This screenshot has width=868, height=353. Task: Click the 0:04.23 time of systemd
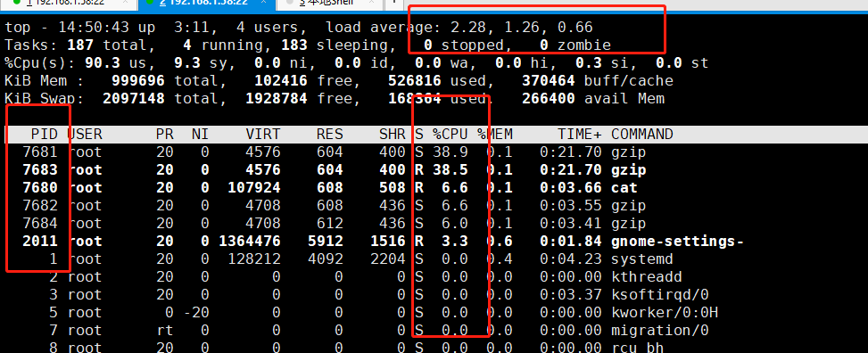click(x=571, y=259)
